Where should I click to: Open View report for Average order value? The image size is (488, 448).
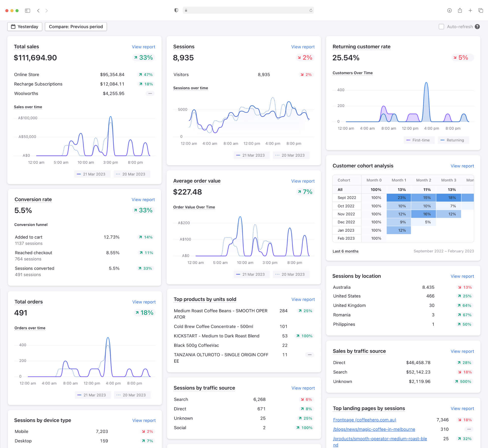pyautogui.click(x=303, y=181)
